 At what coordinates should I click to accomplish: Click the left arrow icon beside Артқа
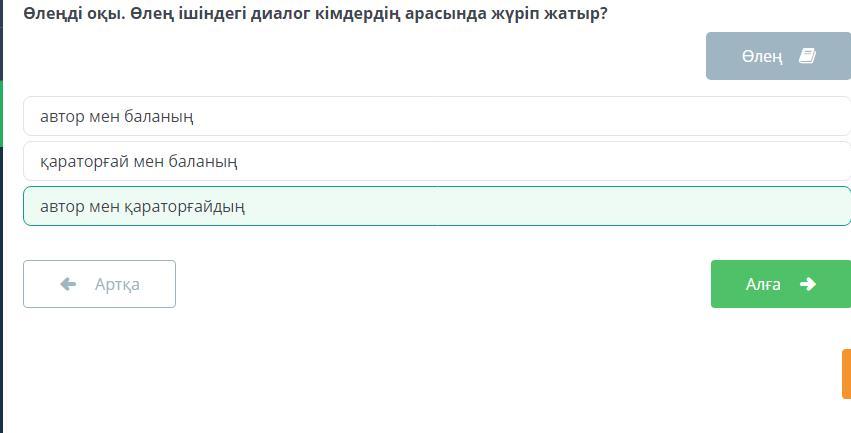click(x=69, y=284)
